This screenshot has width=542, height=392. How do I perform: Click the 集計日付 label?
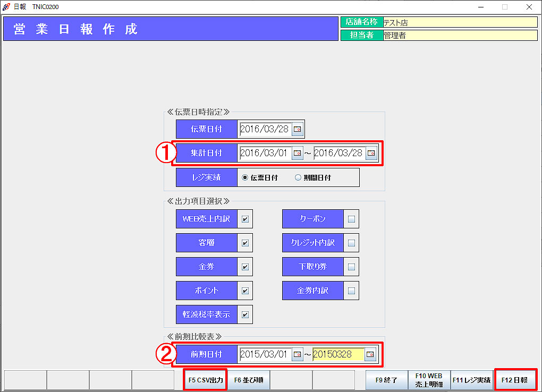206,153
